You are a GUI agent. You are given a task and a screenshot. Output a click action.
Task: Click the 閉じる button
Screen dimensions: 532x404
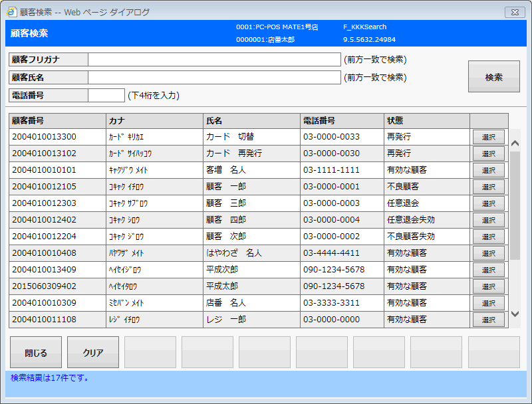[x=36, y=352]
